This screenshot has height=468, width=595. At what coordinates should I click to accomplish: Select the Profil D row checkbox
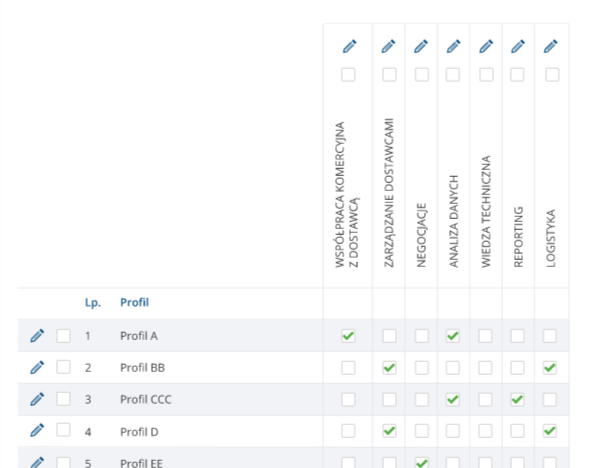(x=63, y=430)
